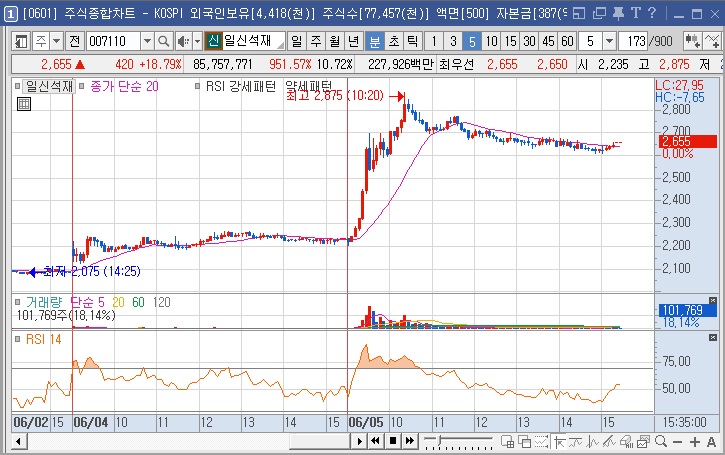Open the 주 market type dropdown arrow
The image size is (725, 455).
[56, 41]
